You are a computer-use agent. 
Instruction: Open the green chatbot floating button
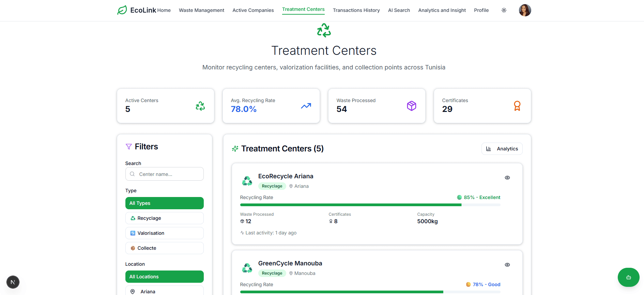pyautogui.click(x=629, y=277)
